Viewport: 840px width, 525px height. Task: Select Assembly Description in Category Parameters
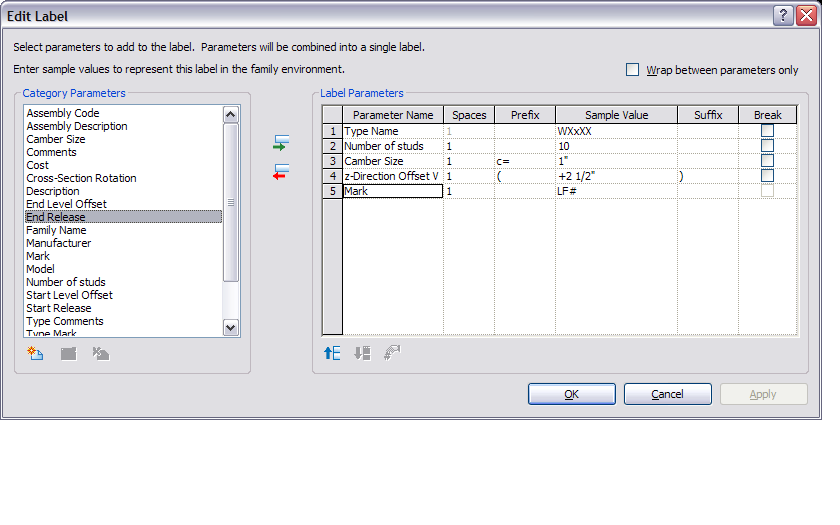[123, 126]
